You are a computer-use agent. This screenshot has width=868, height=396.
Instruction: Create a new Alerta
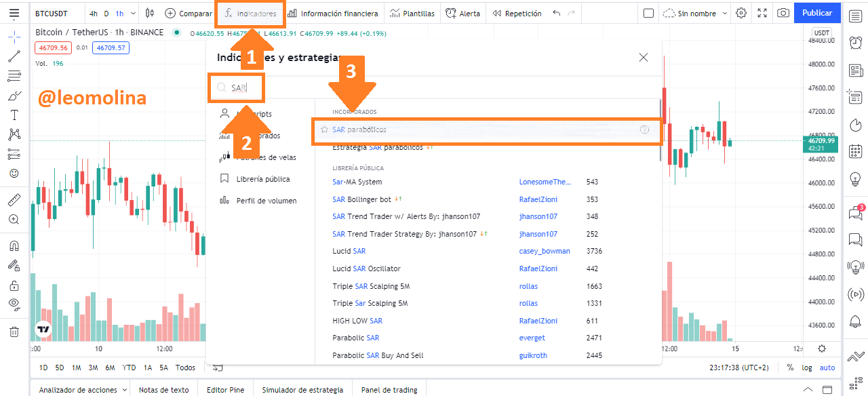point(463,13)
